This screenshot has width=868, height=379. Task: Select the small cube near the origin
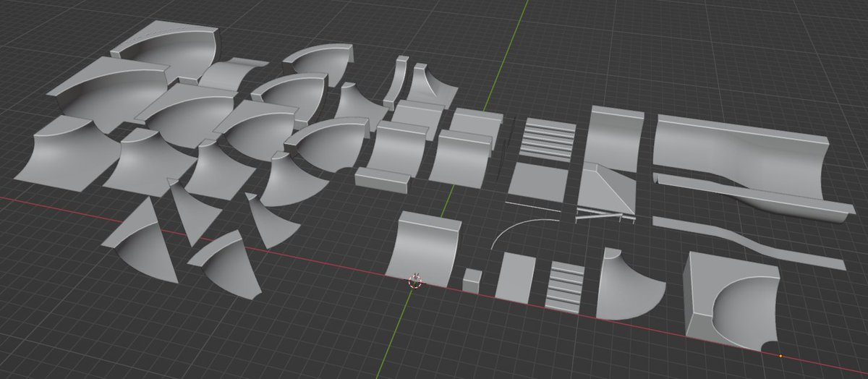click(472, 281)
